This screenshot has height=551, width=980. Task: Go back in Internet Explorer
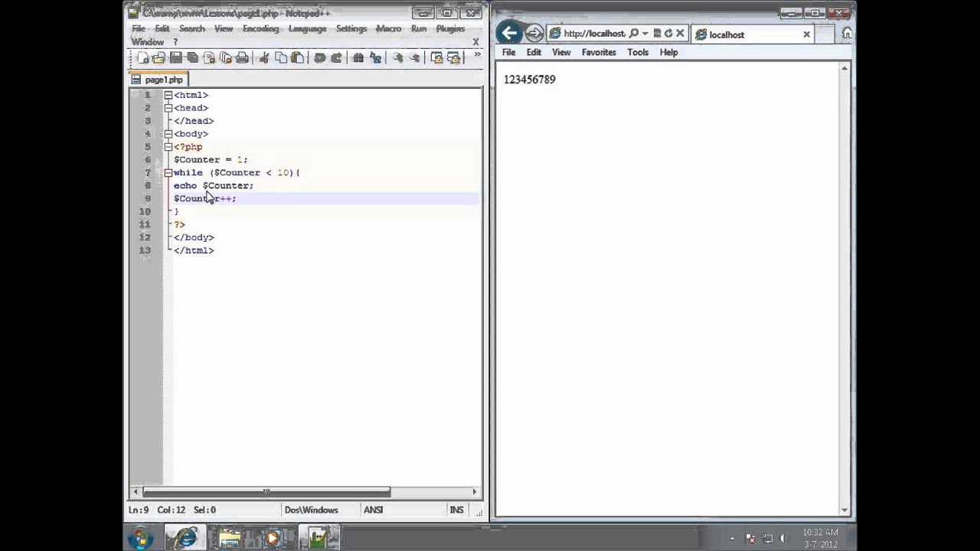coord(509,33)
